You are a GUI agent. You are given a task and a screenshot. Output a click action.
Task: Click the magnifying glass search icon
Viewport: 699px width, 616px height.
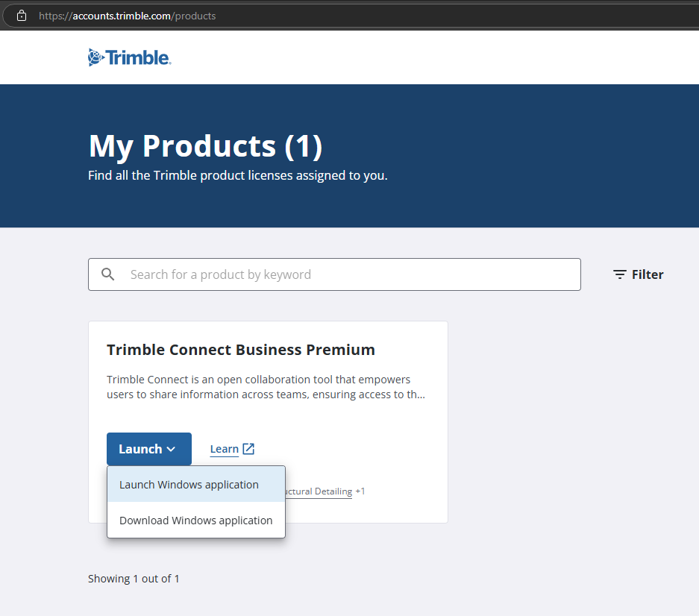(x=108, y=274)
